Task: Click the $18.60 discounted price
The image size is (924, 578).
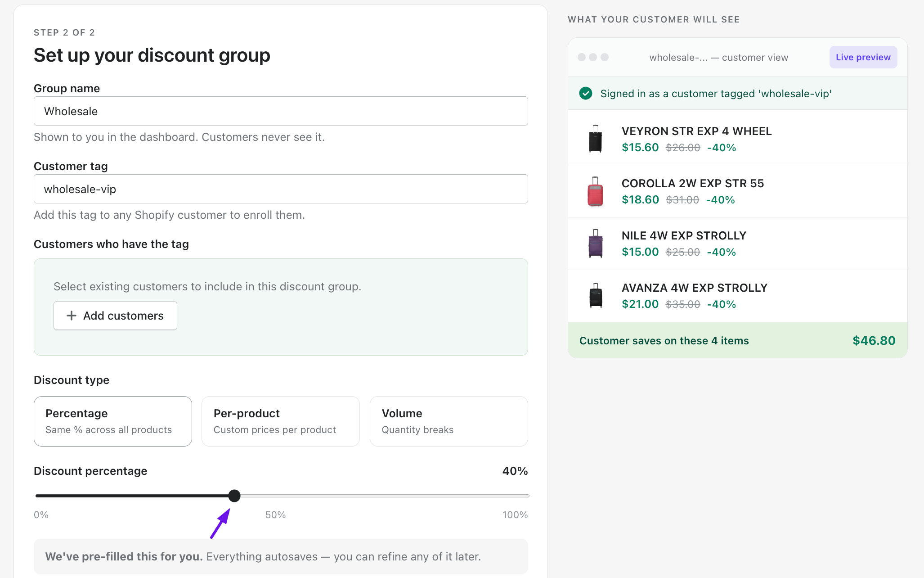Action: click(640, 199)
